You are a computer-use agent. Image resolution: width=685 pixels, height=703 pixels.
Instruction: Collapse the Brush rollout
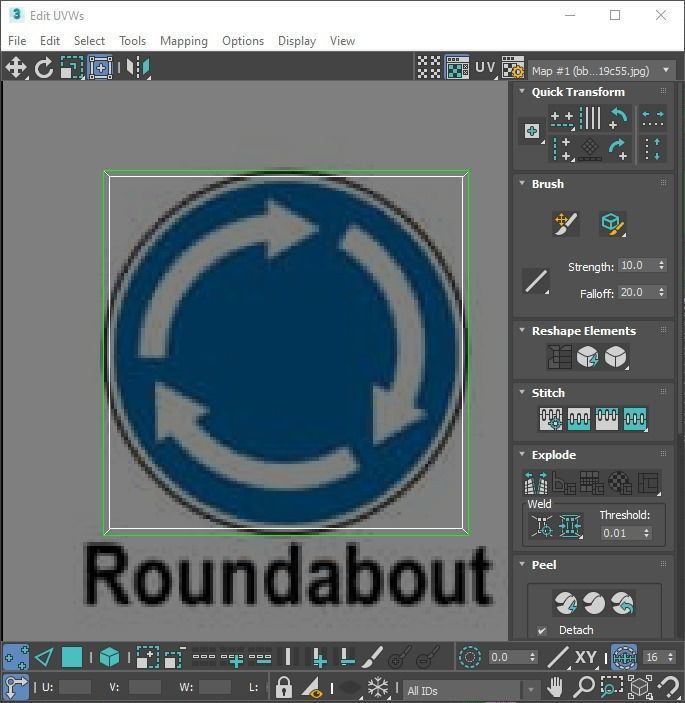pos(522,183)
